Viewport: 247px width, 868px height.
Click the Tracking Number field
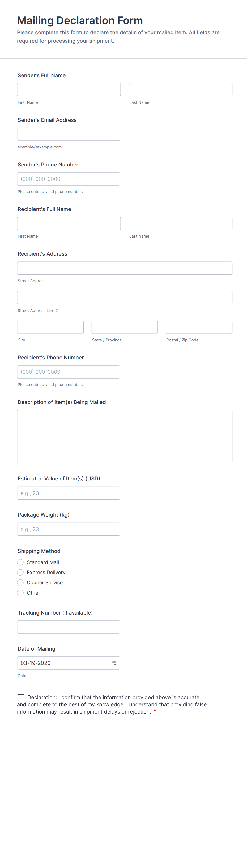[x=69, y=627]
